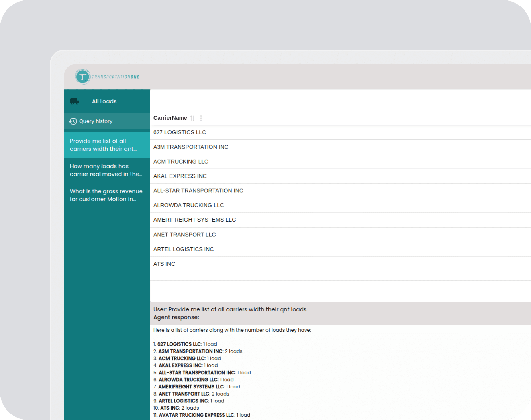Select the ACM TRUCKING LLC row
The height and width of the screenshot is (420, 531).
coord(181,162)
